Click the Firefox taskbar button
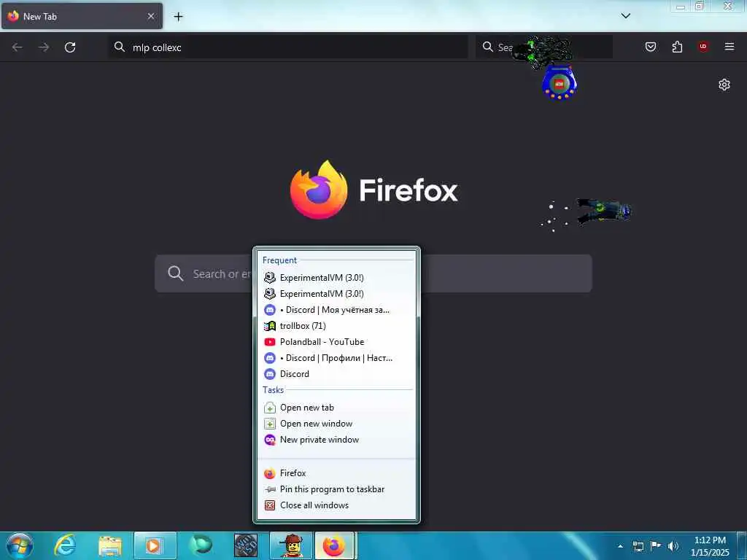 [x=334, y=545]
